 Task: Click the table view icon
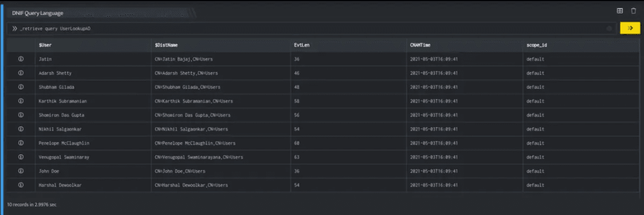619,10
